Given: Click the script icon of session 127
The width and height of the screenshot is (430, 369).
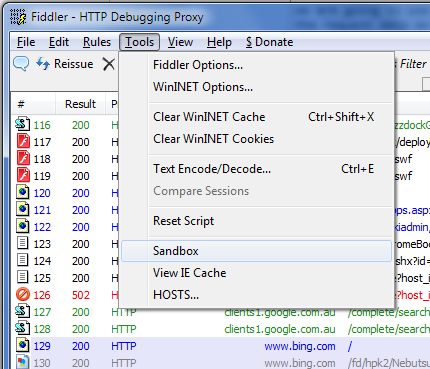Looking at the screenshot, I should pos(23,311).
